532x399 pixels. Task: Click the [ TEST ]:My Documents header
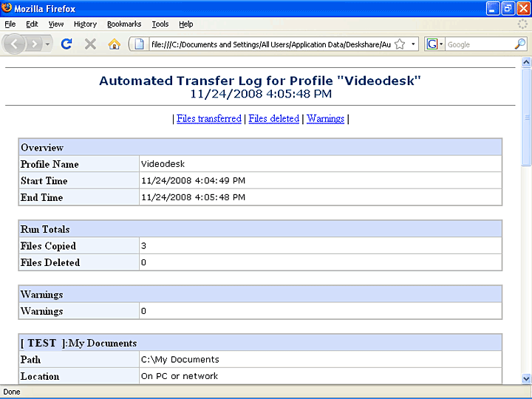(260, 343)
